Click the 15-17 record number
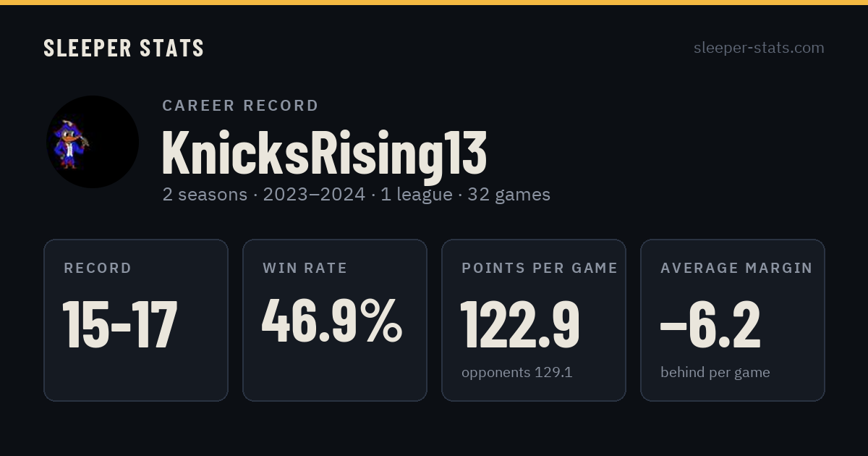 point(120,324)
